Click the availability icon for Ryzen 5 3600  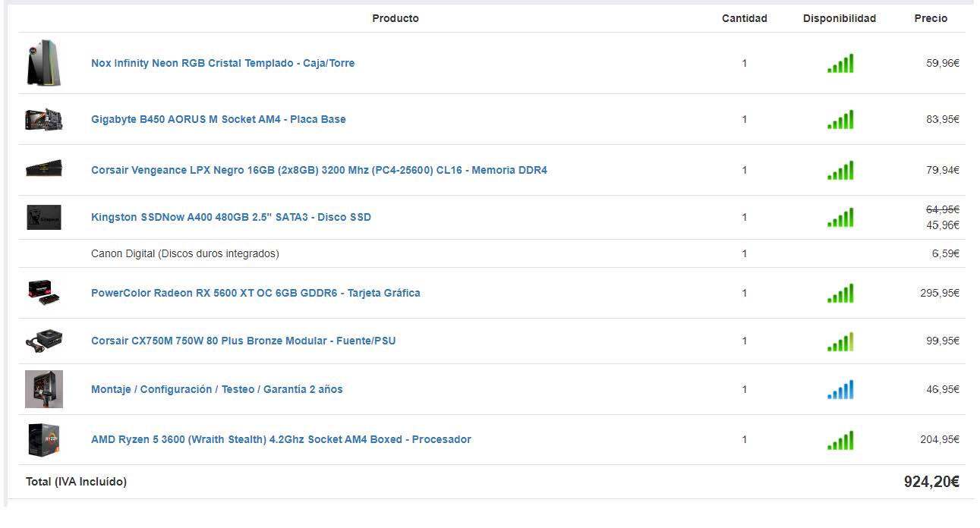840,441
